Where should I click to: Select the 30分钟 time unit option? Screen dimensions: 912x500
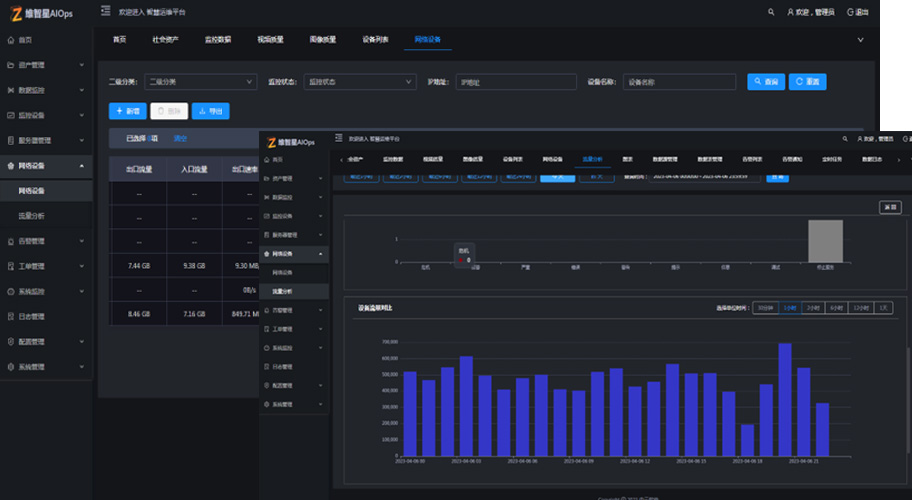point(765,308)
